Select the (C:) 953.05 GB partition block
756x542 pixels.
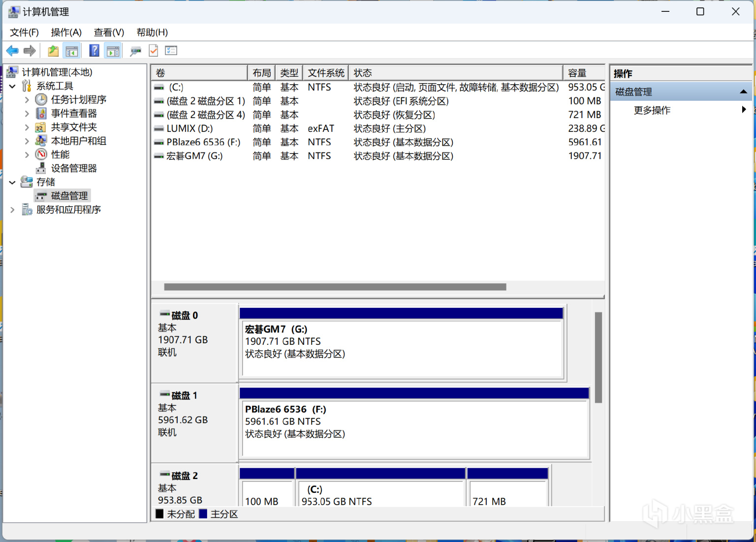381,487
